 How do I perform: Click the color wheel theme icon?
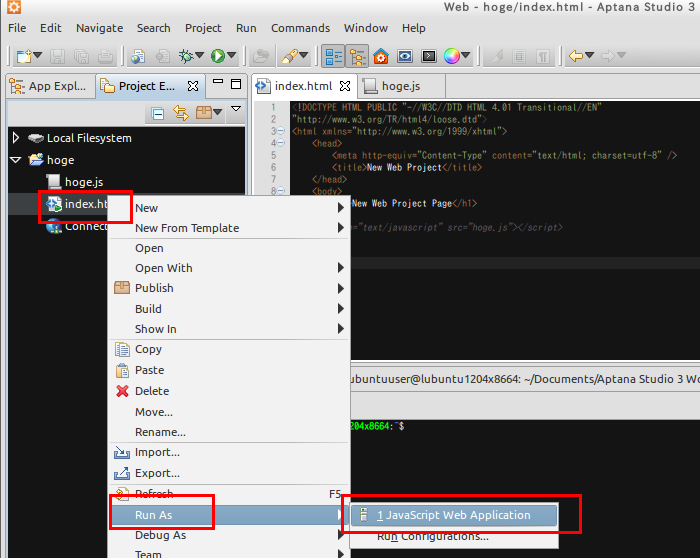click(452, 56)
